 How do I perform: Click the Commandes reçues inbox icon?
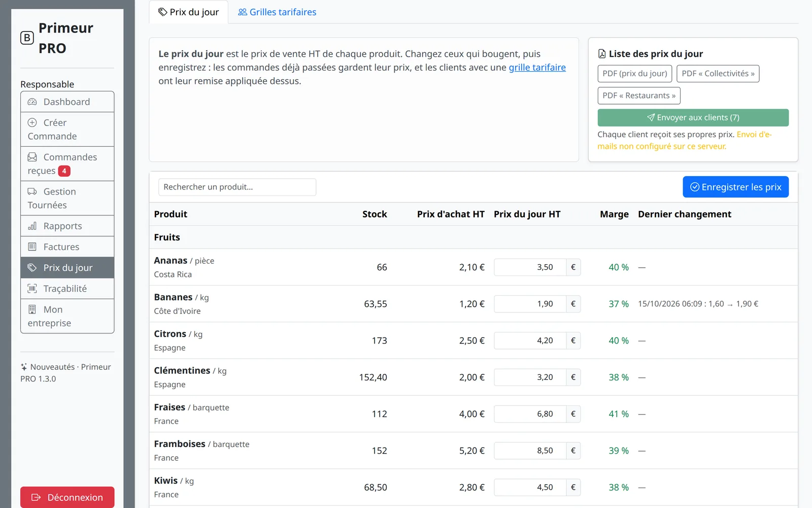click(32, 157)
